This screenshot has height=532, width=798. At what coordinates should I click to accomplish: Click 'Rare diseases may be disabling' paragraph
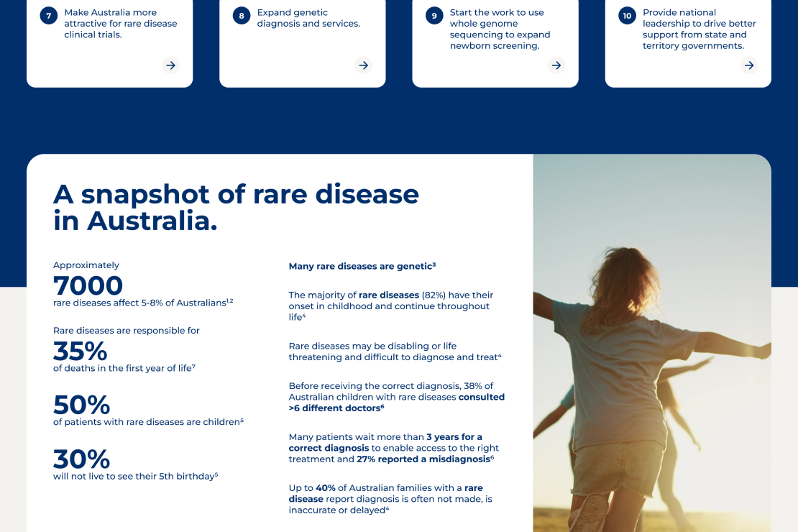point(395,352)
